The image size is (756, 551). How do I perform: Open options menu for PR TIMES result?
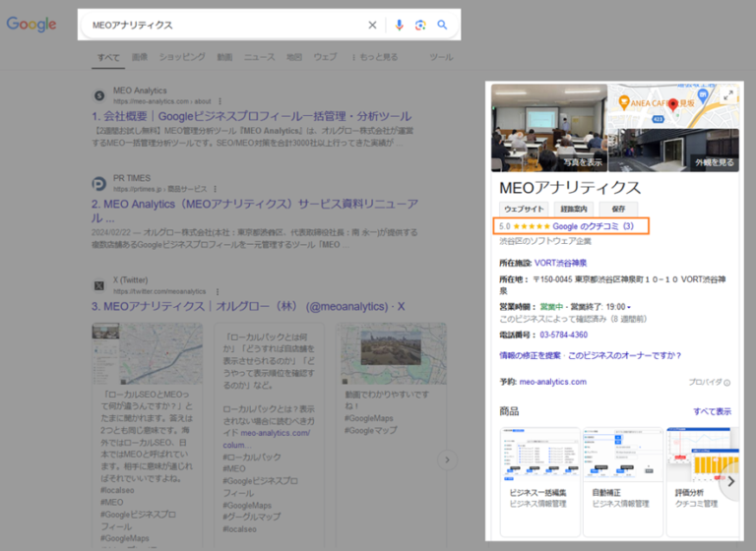coord(215,189)
